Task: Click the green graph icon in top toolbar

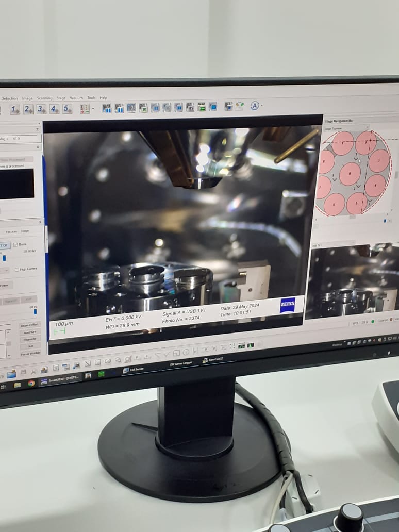Action: (x=202, y=107)
